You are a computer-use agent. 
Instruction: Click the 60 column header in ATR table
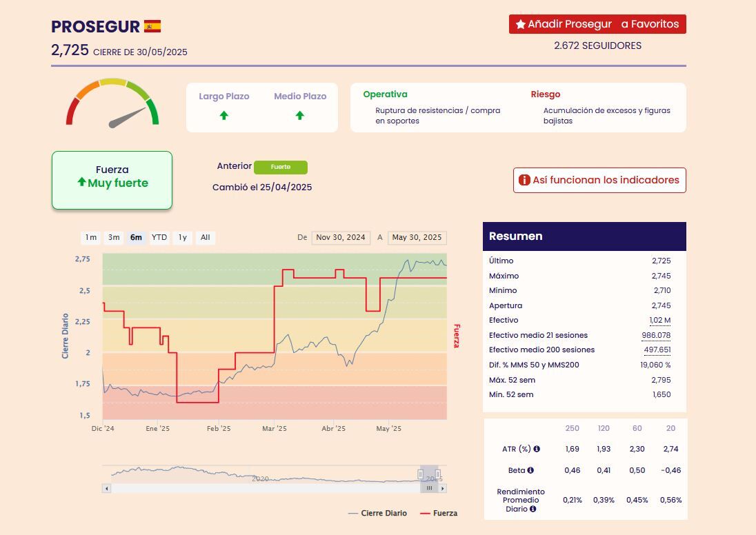point(637,428)
